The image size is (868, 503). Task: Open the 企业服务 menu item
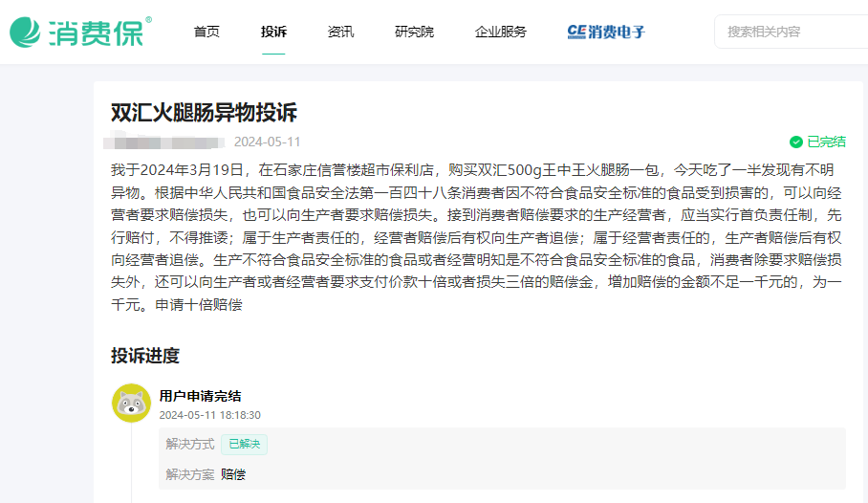500,32
